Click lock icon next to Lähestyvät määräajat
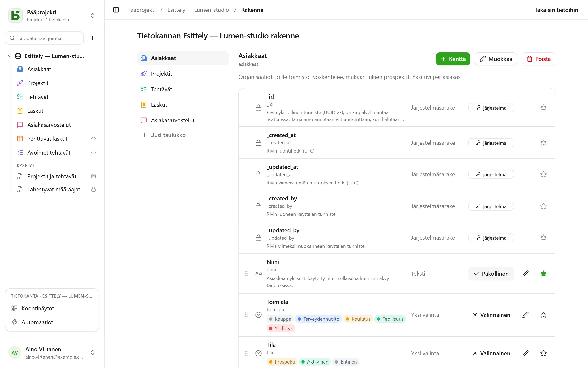 (93, 189)
